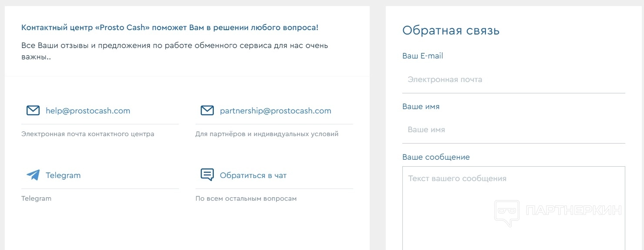The width and height of the screenshot is (644, 250).
Task: Click the chat bubble icon
Action: [207, 175]
